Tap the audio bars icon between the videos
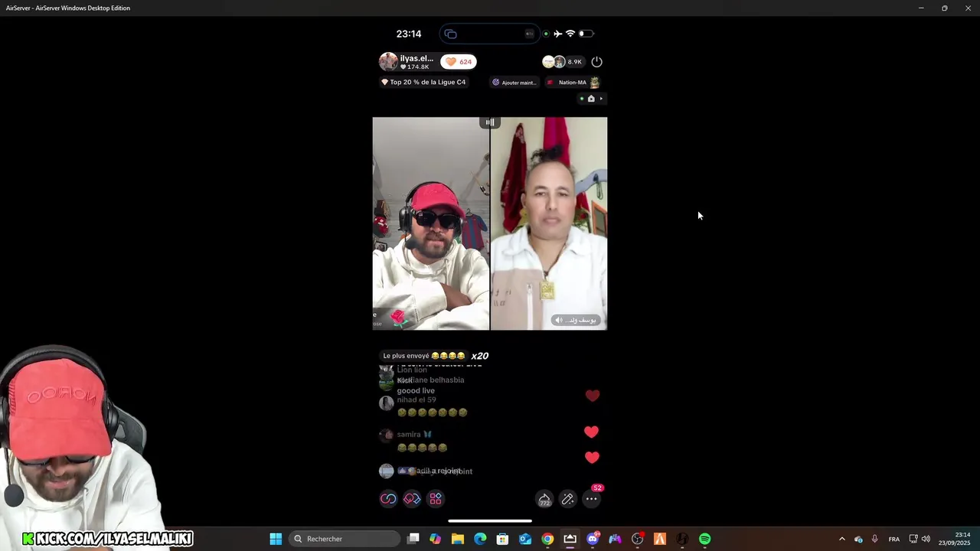This screenshot has height=551, width=980. click(490, 122)
